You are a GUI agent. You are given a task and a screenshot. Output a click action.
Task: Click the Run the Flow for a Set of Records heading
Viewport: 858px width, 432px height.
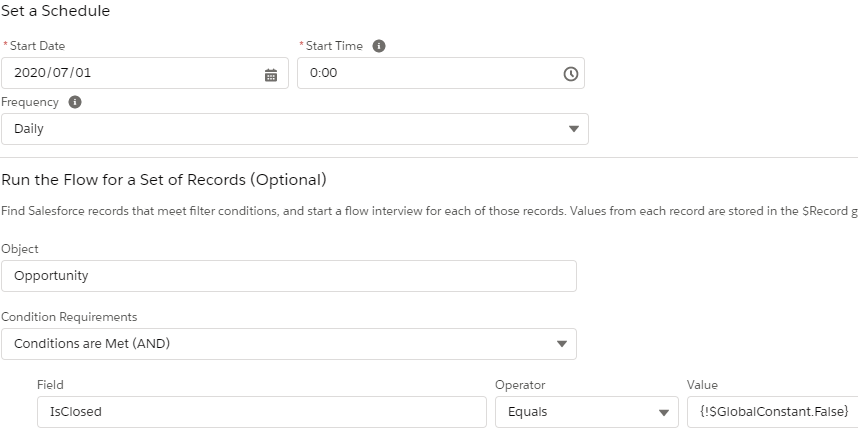click(164, 180)
